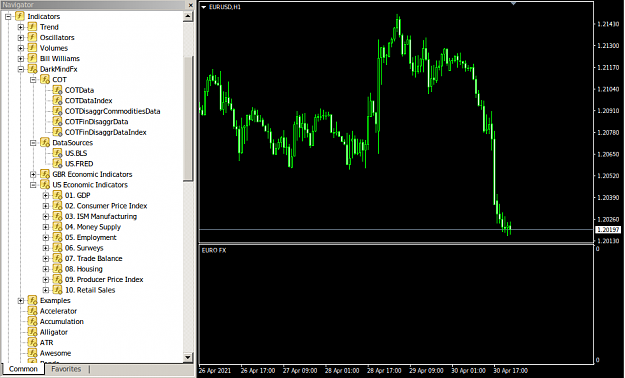Click the EURO FX indicator window label

[214, 250]
